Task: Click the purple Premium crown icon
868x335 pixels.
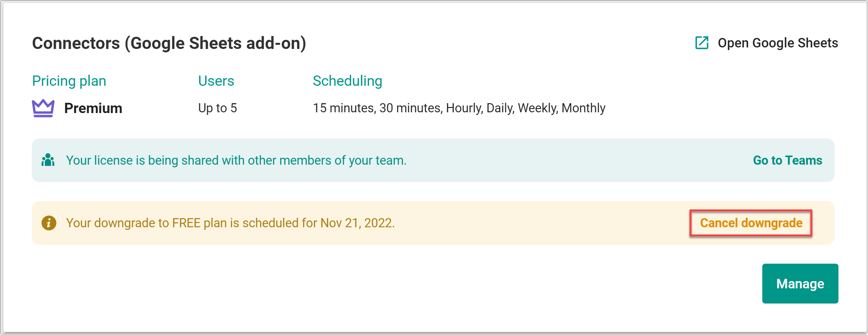Action: (x=43, y=108)
